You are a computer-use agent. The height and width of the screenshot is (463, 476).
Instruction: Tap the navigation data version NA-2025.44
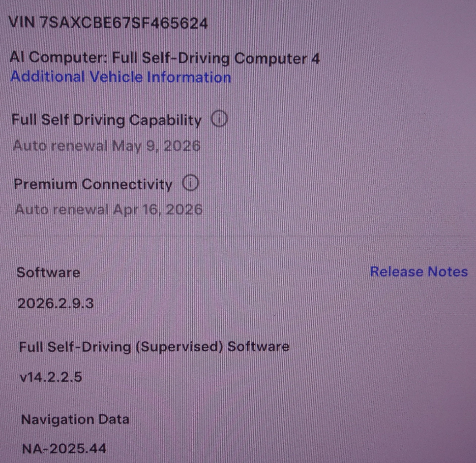(x=64, y=449)
